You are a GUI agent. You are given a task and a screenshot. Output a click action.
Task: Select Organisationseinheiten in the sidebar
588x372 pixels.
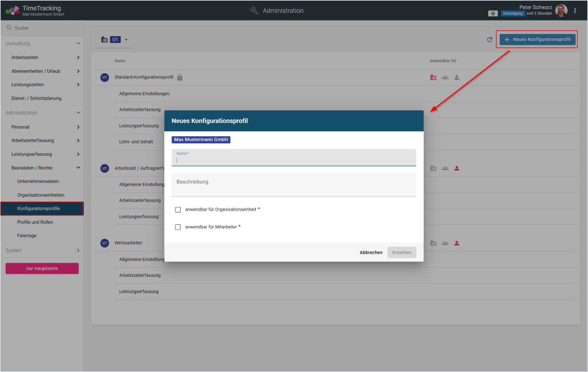coord(41,195)
